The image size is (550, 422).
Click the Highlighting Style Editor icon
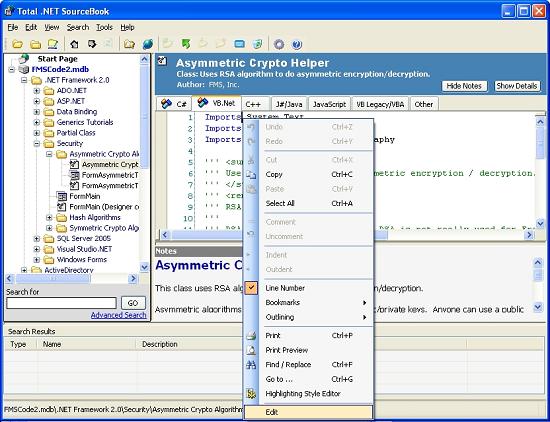pos(251,394)
